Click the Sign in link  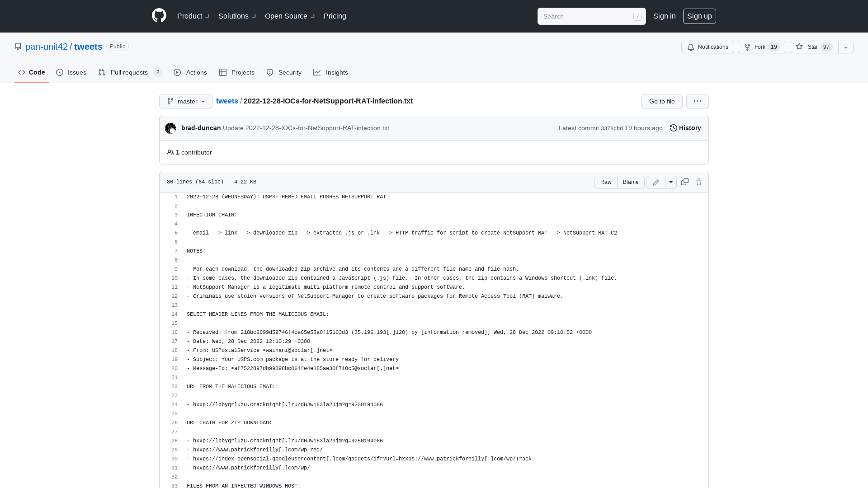click(665, 16)
